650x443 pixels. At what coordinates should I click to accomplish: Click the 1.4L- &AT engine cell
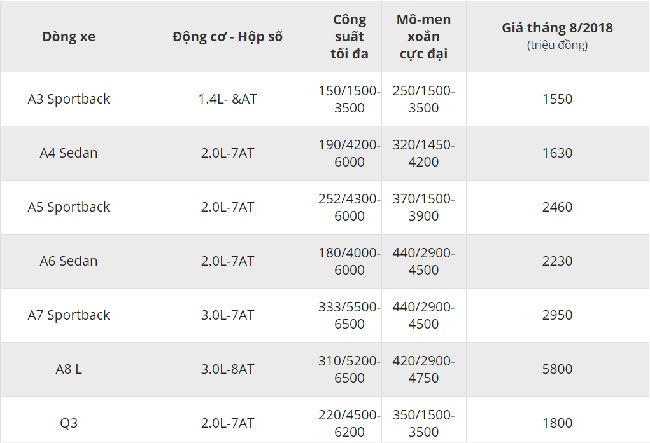tap(227, 99)
